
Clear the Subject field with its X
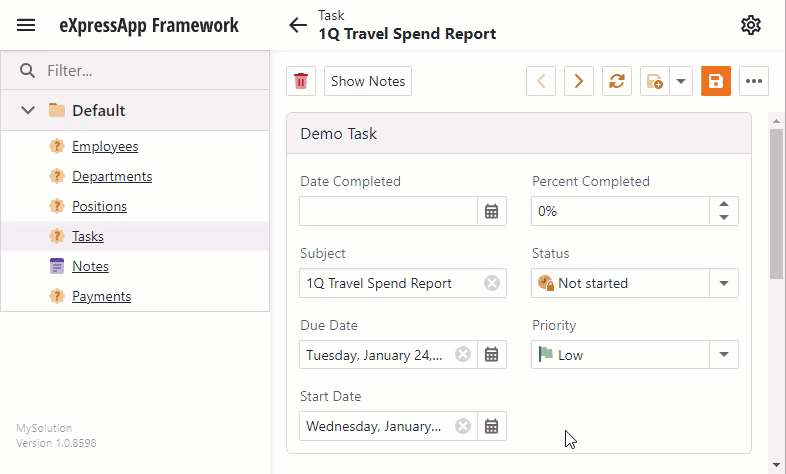(492, 283)
